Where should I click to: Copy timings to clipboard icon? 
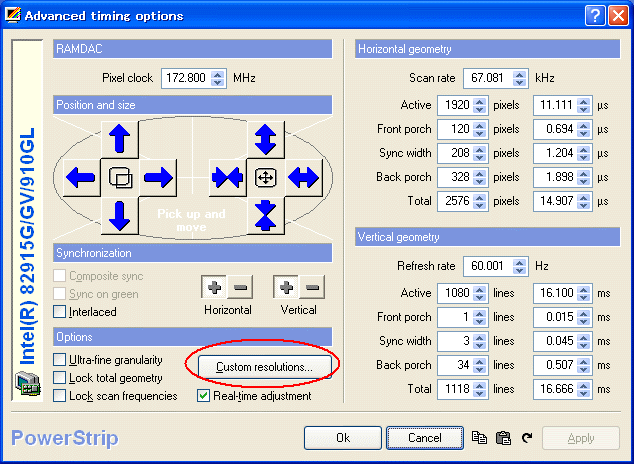pyautogui.click(x=480, y=438)
